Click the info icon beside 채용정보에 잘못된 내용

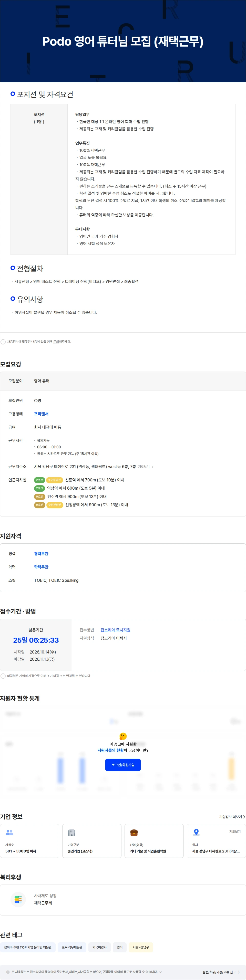pyautogui.click(x=3, y=342)
